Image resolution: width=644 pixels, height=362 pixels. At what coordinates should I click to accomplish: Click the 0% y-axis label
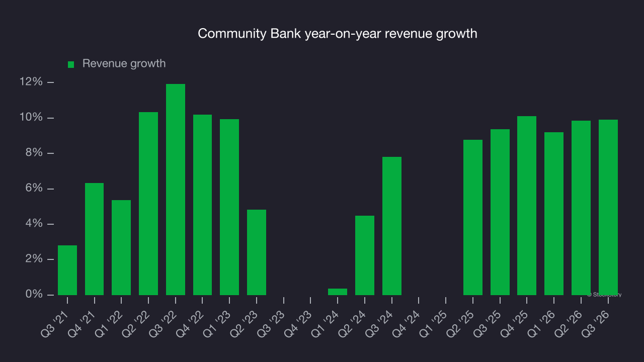point(33,294)
